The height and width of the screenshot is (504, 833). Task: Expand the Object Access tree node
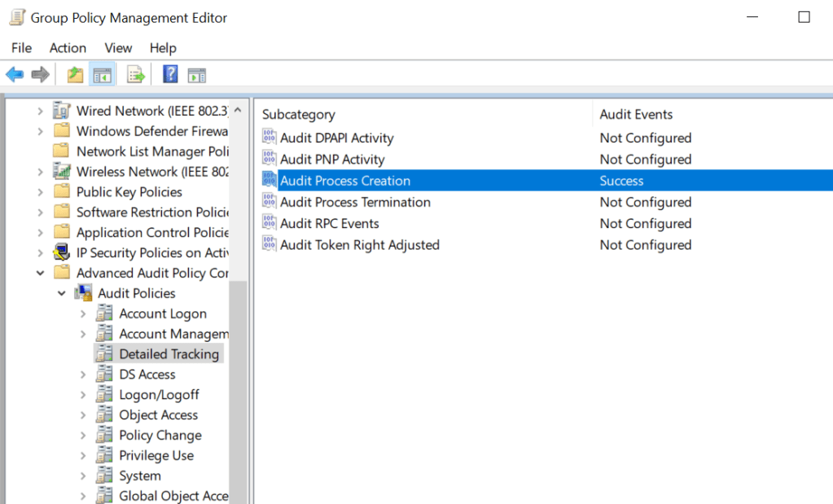pos(83,415)
